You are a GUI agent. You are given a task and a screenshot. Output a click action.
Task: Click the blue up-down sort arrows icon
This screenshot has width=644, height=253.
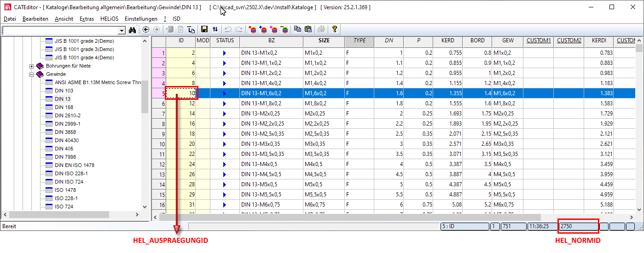(215, 30)
